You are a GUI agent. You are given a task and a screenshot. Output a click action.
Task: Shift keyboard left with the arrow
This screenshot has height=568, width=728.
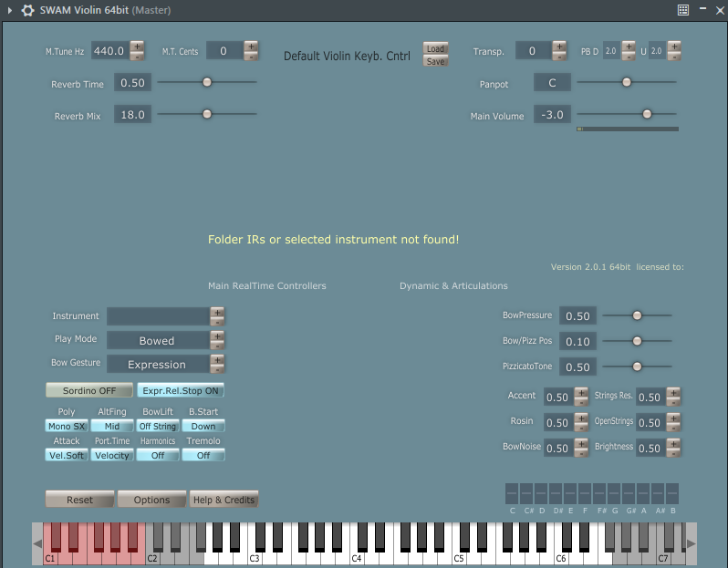tap(37, 543)
